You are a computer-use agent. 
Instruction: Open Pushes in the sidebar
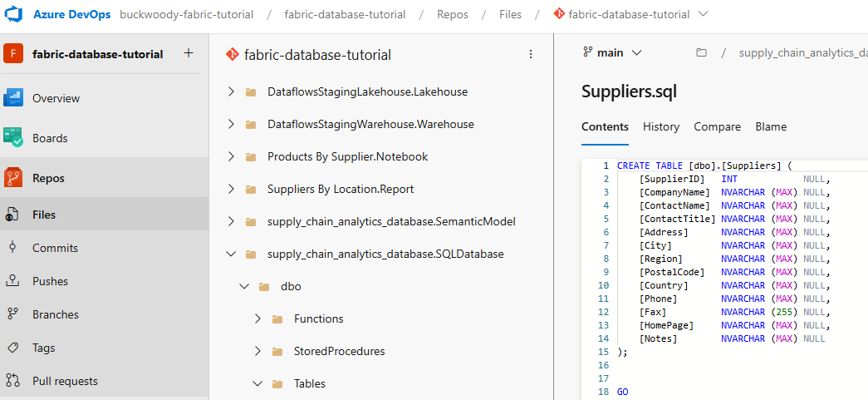coord(50,281)
